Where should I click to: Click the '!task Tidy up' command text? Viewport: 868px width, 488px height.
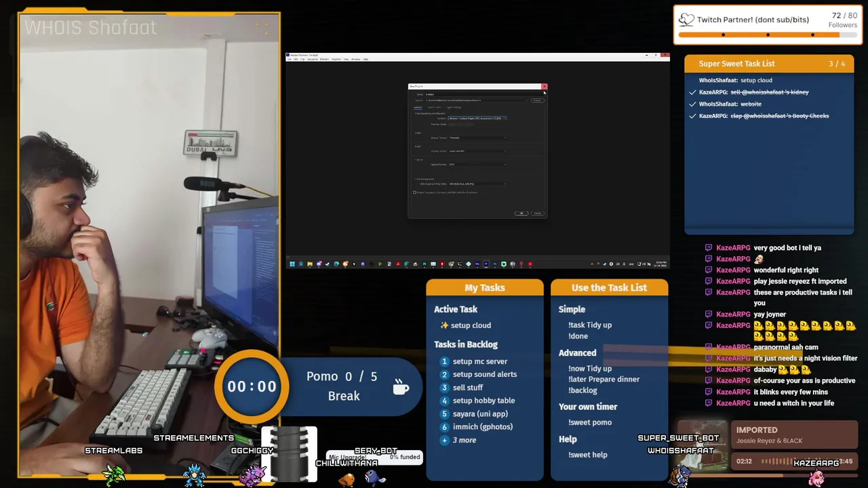click(x=590, y=325)
